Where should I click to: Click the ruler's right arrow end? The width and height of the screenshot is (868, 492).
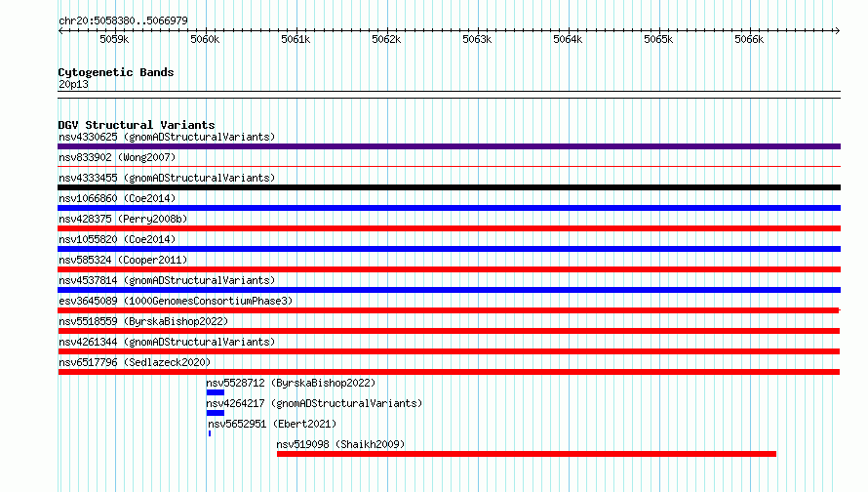tap(838, 30)
